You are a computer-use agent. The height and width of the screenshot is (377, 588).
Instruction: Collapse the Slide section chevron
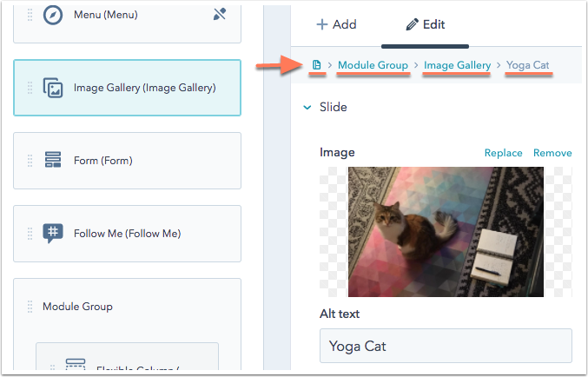pos(307,108)
